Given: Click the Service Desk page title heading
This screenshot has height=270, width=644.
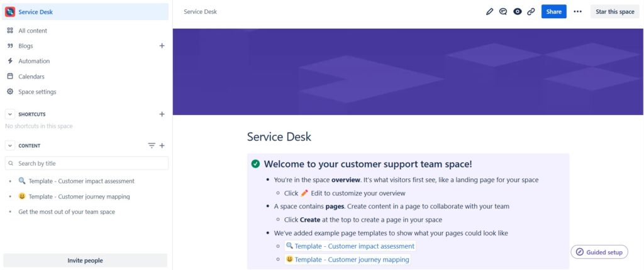Looking at the screenshot, I should 279,137.
